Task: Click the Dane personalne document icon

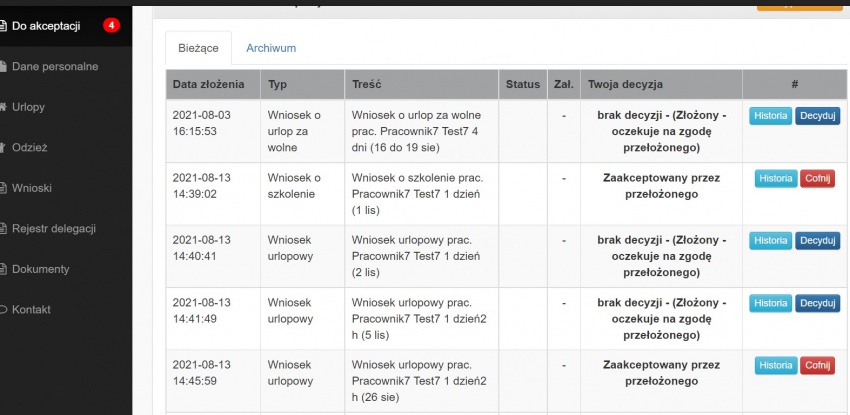Action: point(3,67)
